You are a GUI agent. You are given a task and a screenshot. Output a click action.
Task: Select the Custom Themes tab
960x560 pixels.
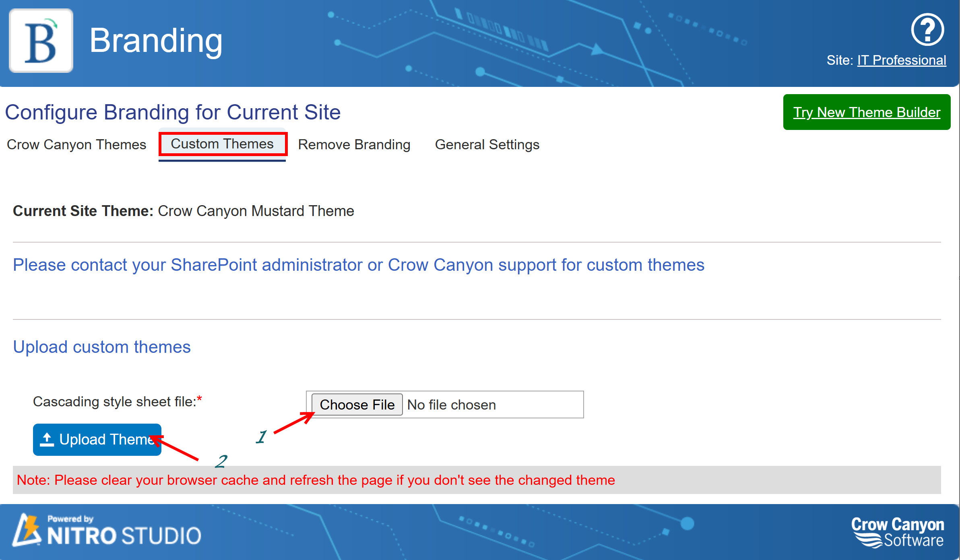pos(222,144)
